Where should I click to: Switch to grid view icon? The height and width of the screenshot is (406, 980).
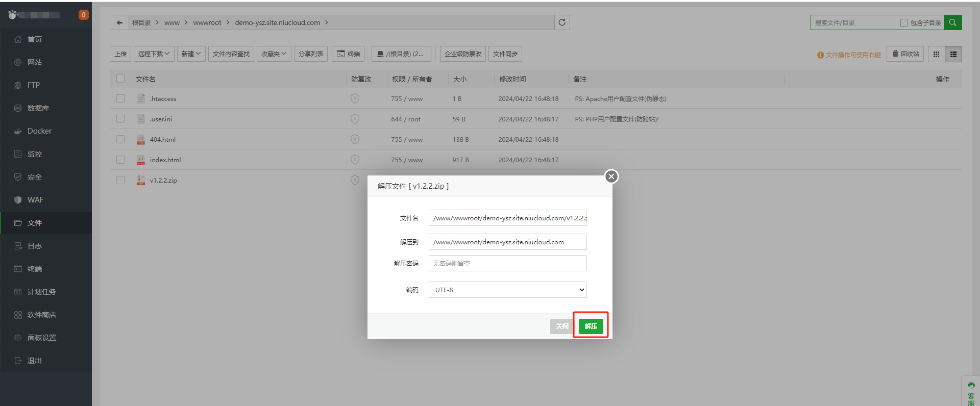936,54
